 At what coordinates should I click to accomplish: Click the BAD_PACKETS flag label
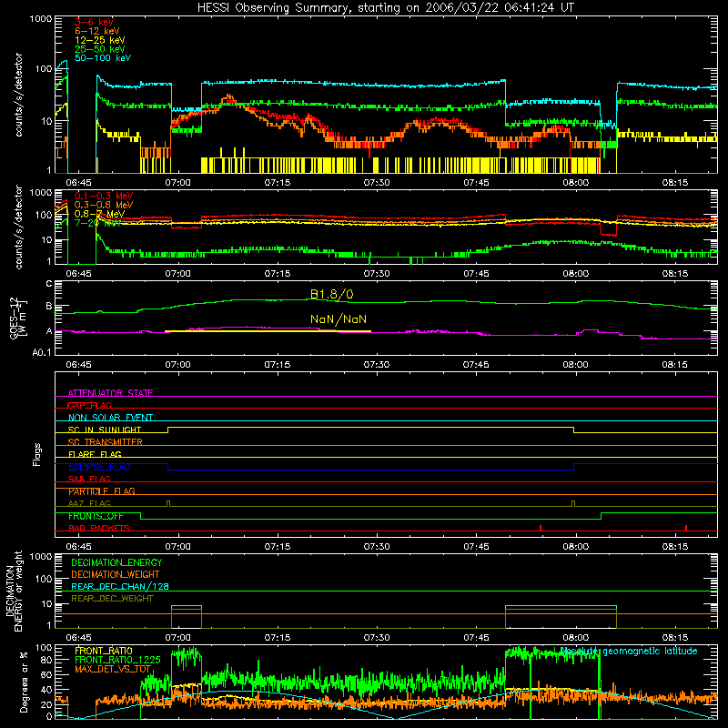coord(99,529)
